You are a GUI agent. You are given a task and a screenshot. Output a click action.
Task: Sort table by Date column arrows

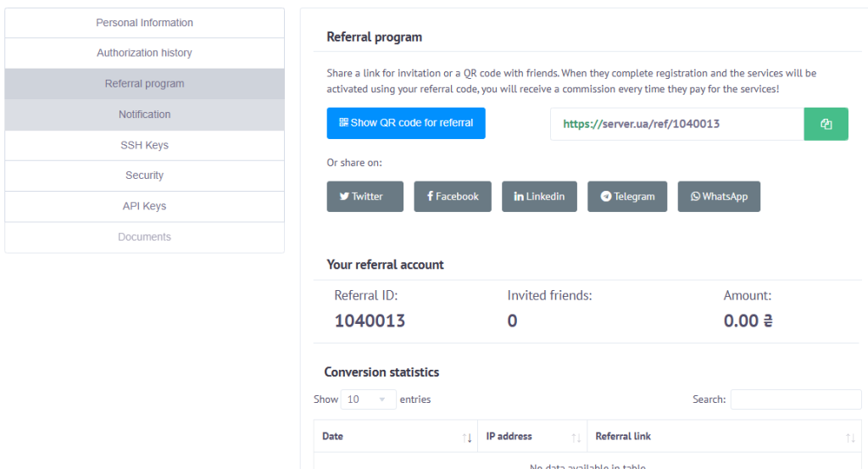click(x=467, y=437)
